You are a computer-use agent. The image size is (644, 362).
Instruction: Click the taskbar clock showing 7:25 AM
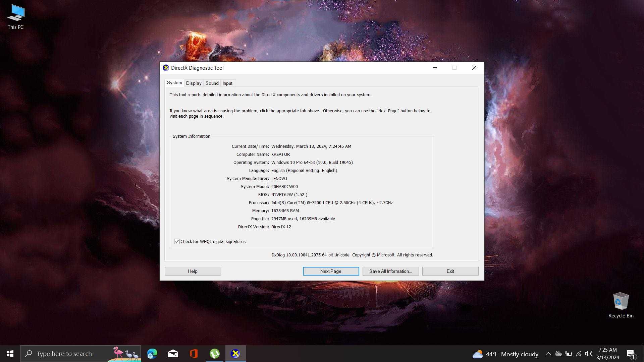pos(608,354)
